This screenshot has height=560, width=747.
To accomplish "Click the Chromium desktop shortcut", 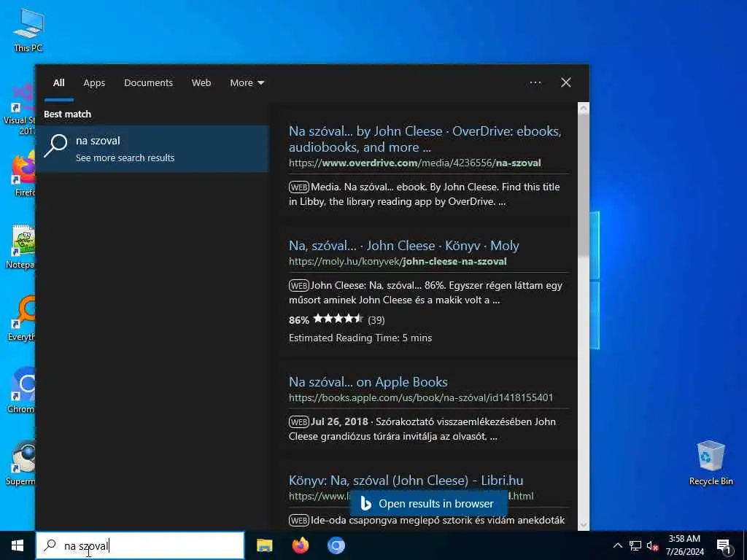I will [21, 391].
